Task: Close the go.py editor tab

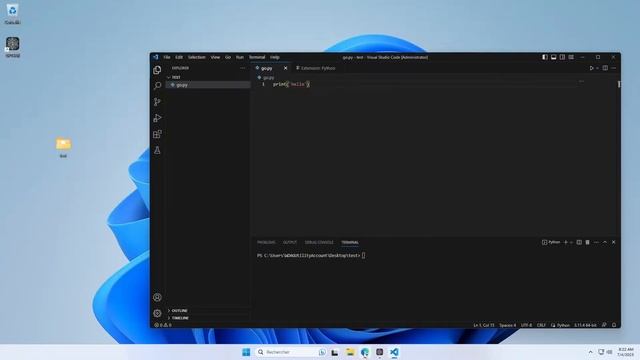Action: (x=285, y=68)
